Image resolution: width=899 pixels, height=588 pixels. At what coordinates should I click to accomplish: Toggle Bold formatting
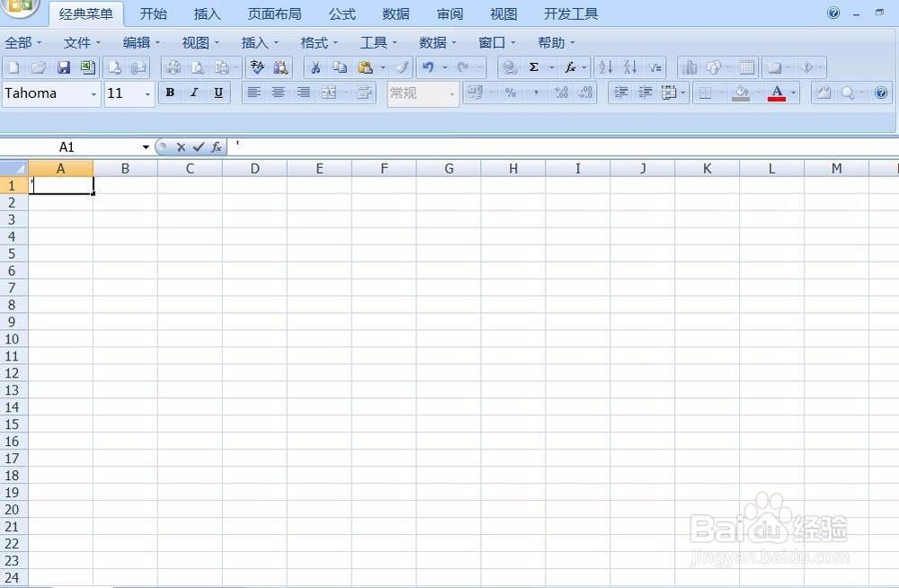tap(170, 93)
